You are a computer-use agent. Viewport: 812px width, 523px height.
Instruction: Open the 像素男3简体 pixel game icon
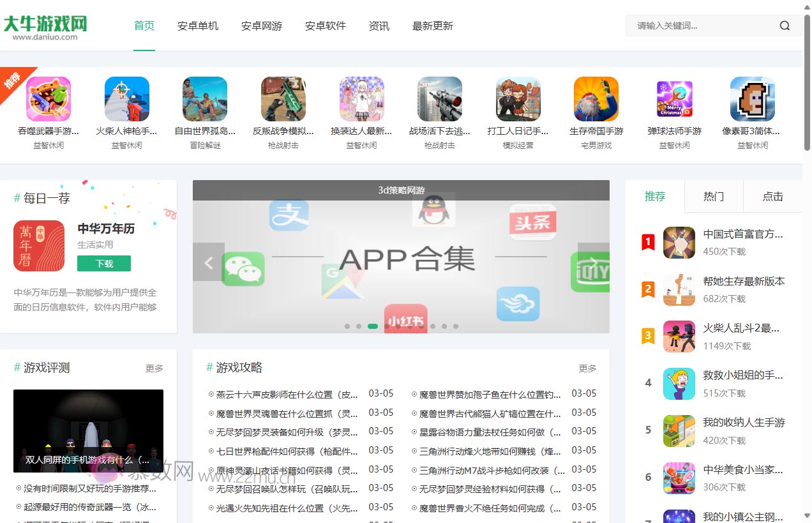pos(752,99)
